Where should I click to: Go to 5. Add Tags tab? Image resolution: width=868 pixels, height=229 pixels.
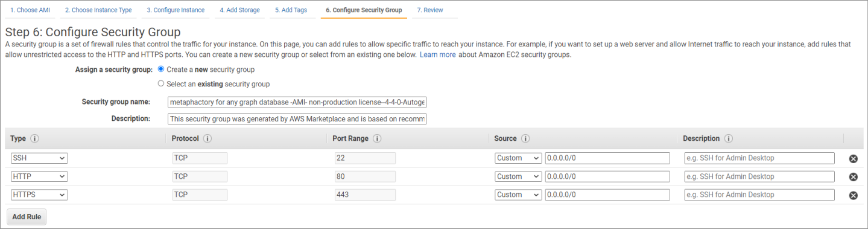(291, 10)
